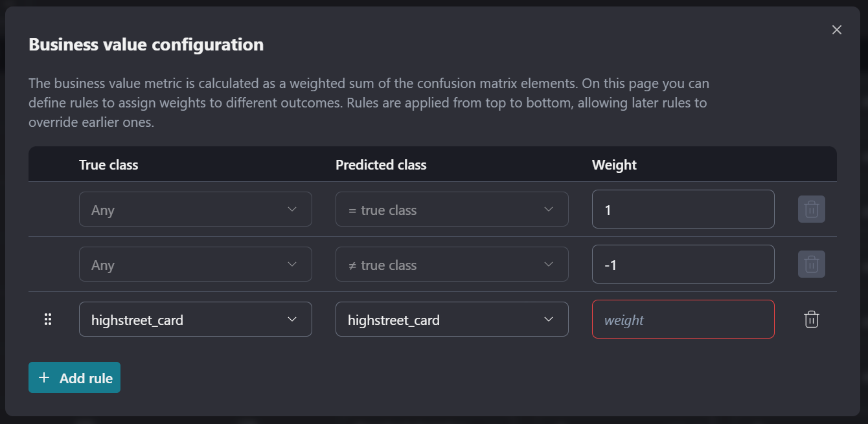This screenshot has height=424, width=868.
Task: Open the first rule's "Any" true class dropdown
Action: click(x=195, y=209)
